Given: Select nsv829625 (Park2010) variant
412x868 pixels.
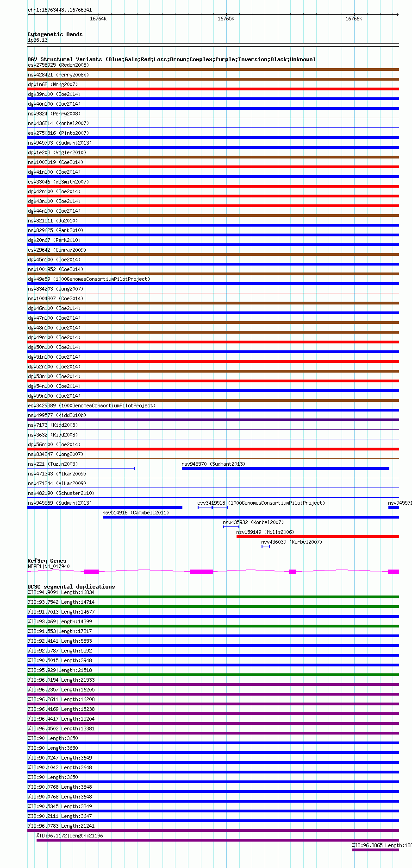Looking at the screenshot, I should 56,230.
